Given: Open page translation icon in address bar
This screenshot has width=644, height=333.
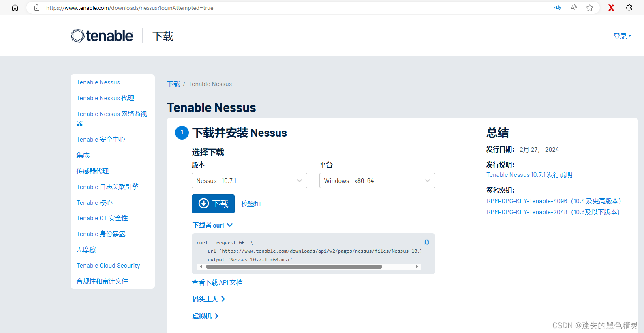Looking at the screenshot, I should click(x=557, y=8).
